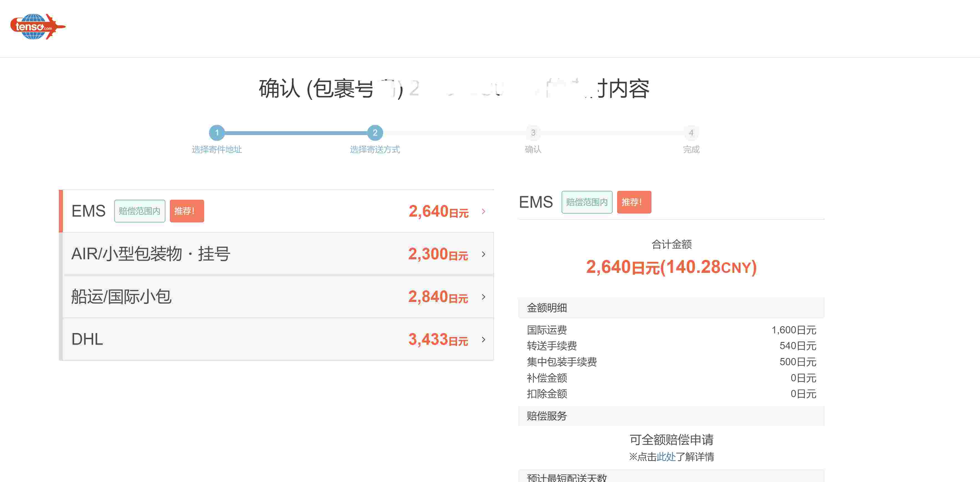Click the 2,640日元 price in EMS row
Screen dimensions: 980x482
tap(439, 211)
